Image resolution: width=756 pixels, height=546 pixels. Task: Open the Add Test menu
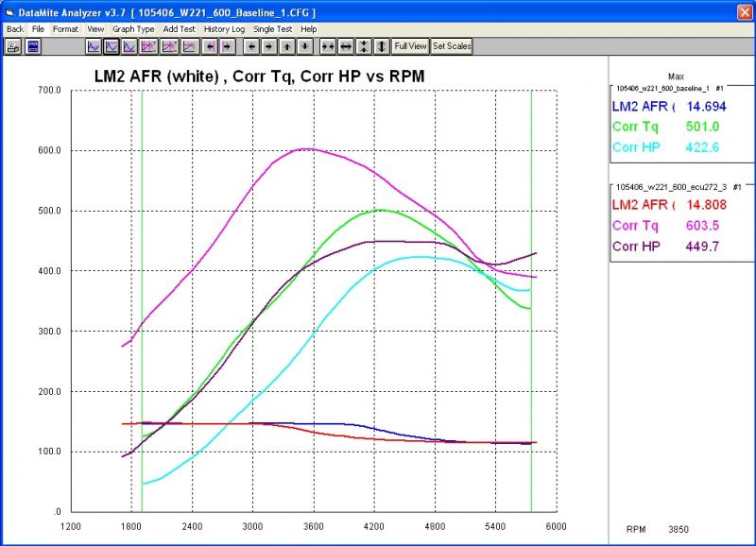tap(179, 29)
